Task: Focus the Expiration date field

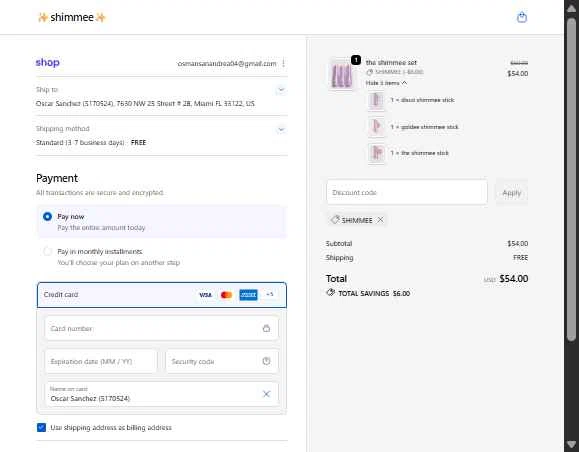Action: coord(101,361)
